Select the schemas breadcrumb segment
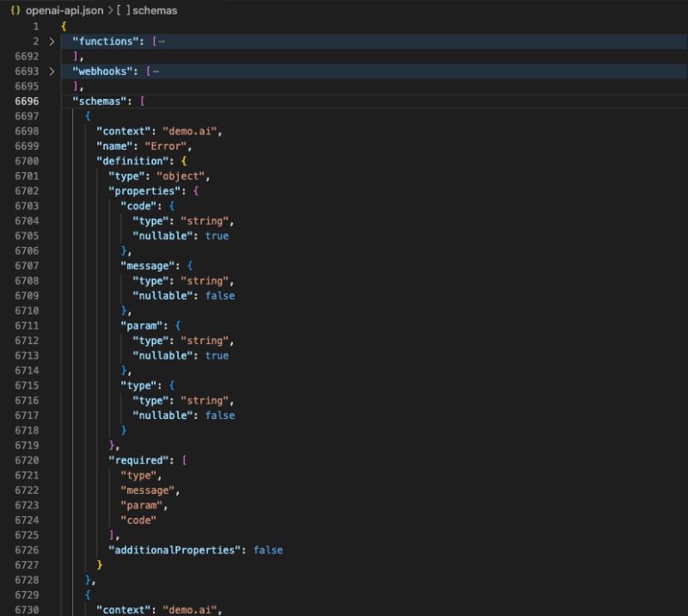The width and height of the screenshot is (688, 616). point(155,10)
